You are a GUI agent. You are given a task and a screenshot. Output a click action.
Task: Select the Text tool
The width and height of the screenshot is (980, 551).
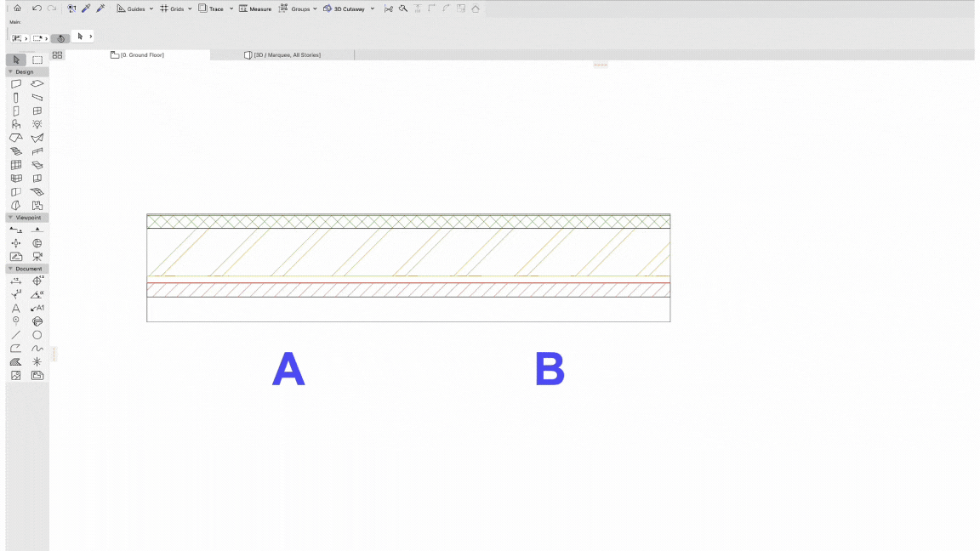pyautogui.click(x=16, y=308)
